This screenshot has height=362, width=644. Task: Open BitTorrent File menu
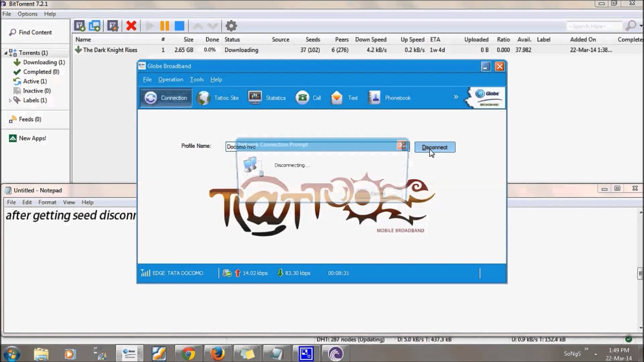point(7,14)
